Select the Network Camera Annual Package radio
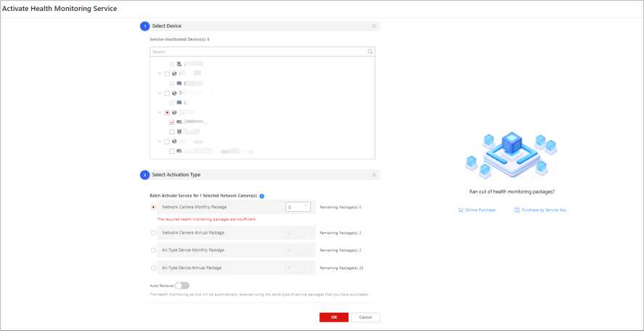 [x=153, y=233]
